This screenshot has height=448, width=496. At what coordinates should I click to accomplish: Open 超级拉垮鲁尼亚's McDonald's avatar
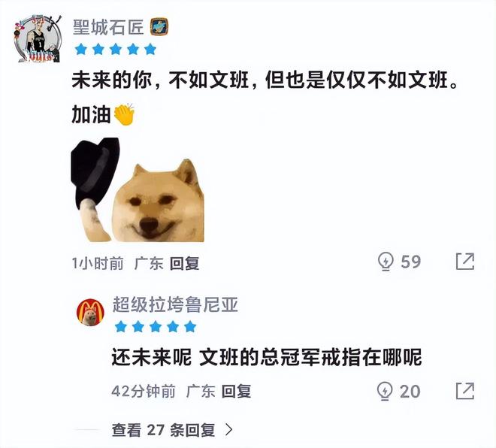[90, 312]
